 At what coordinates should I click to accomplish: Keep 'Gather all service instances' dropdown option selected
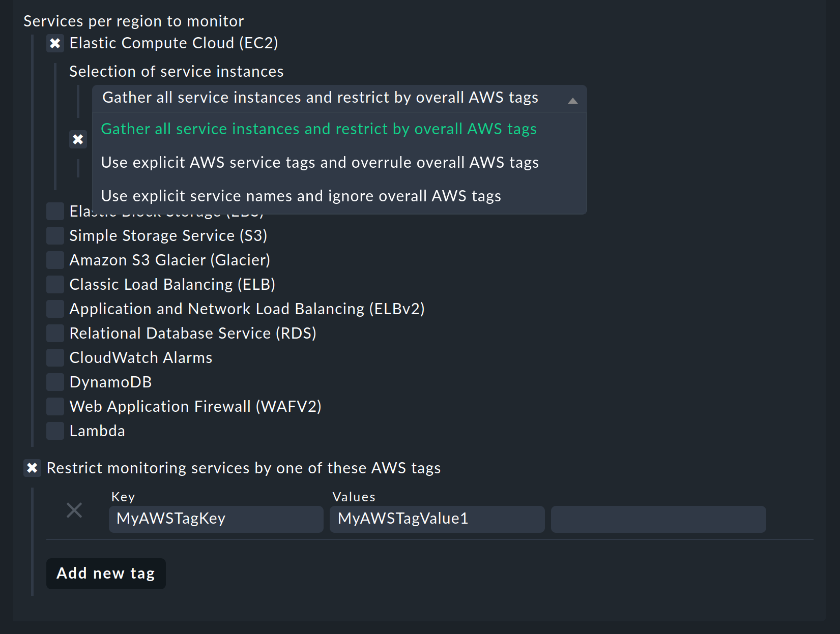(x=319, y=129)
